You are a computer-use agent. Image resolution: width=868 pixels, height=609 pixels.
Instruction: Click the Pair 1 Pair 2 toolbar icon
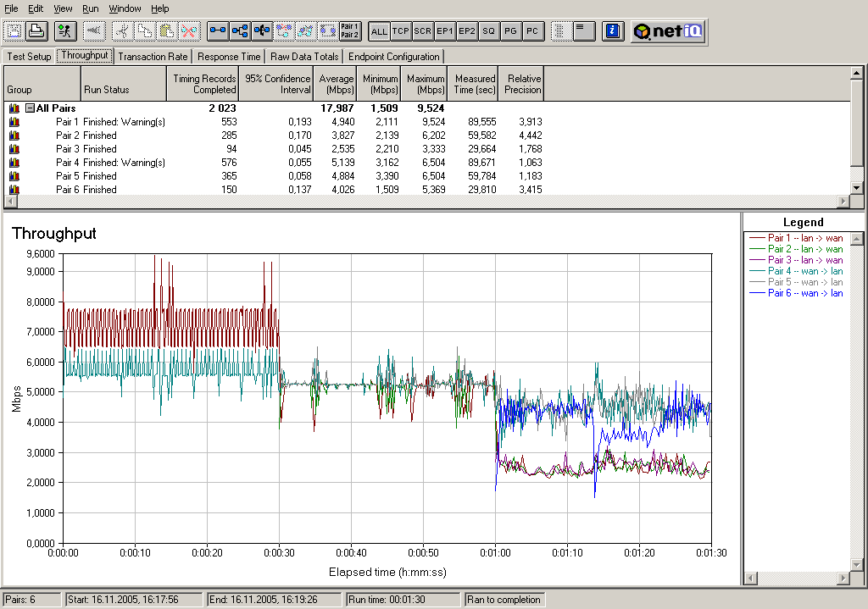coord(349,31)
